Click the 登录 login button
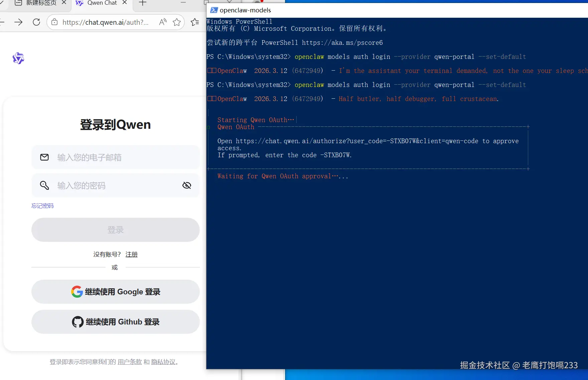 point(116,230)
